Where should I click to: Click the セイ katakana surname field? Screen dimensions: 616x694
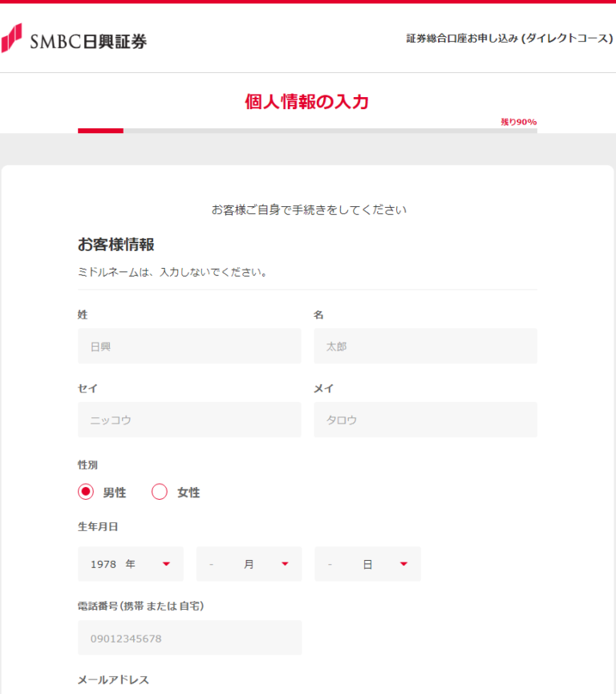[x=189, y=420]
